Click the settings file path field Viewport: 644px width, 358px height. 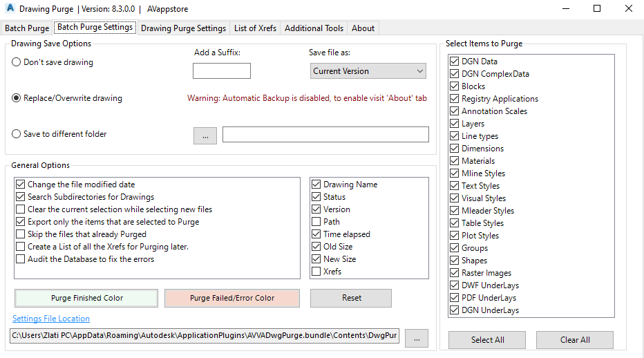tap(205, 335)
